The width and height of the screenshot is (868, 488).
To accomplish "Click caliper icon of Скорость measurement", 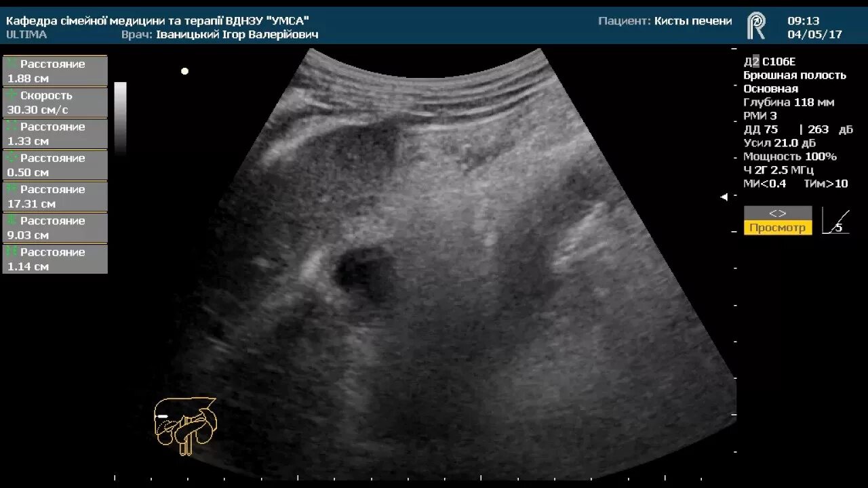I will coord(12,95).
